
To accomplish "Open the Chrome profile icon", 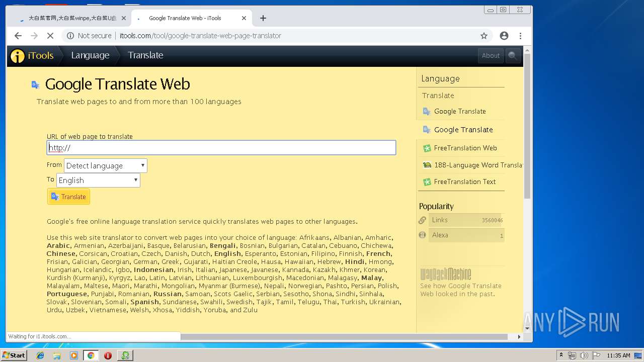I will pyautogui.click(x=504, y=36).
